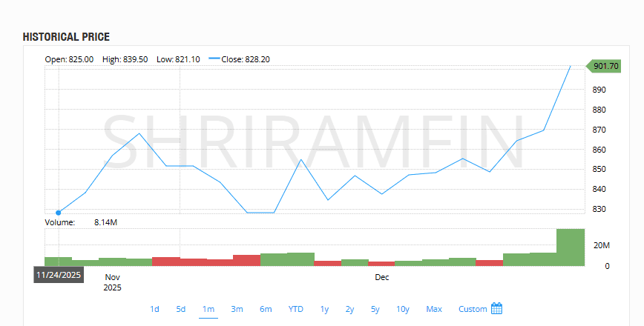Show year-to-date with YTD

[x=296, y=309]
